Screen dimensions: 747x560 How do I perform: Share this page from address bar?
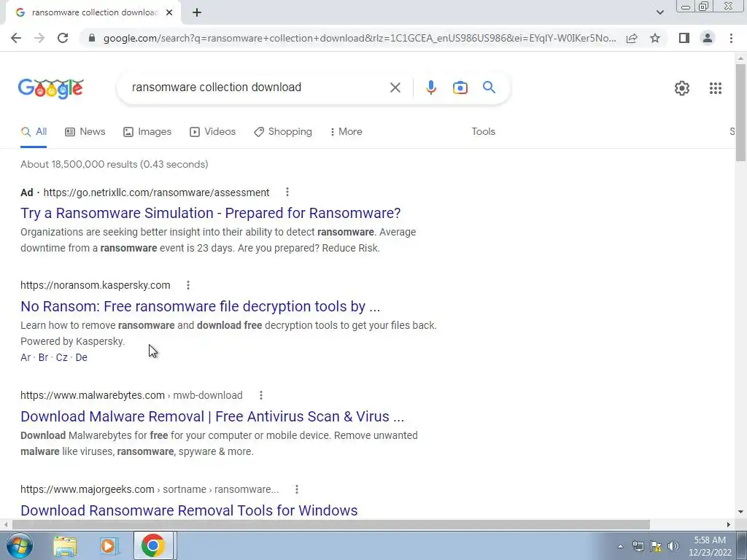tap(632, 38)
